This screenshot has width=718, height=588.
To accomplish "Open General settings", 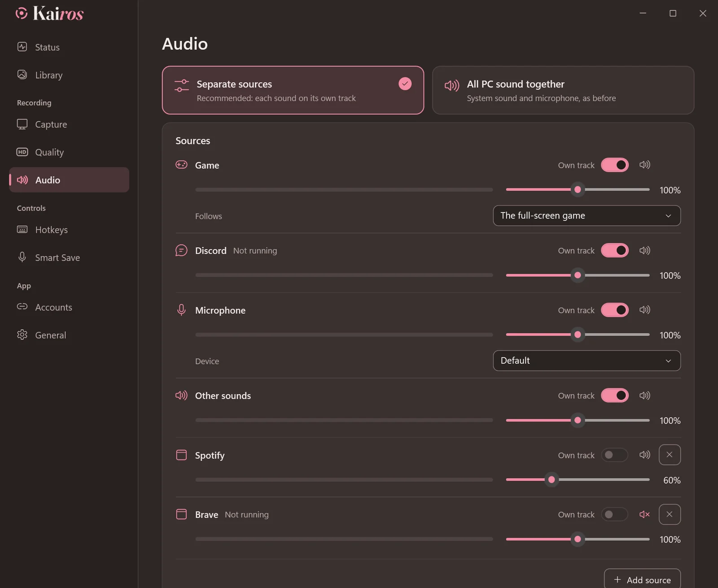I will 69,335.
